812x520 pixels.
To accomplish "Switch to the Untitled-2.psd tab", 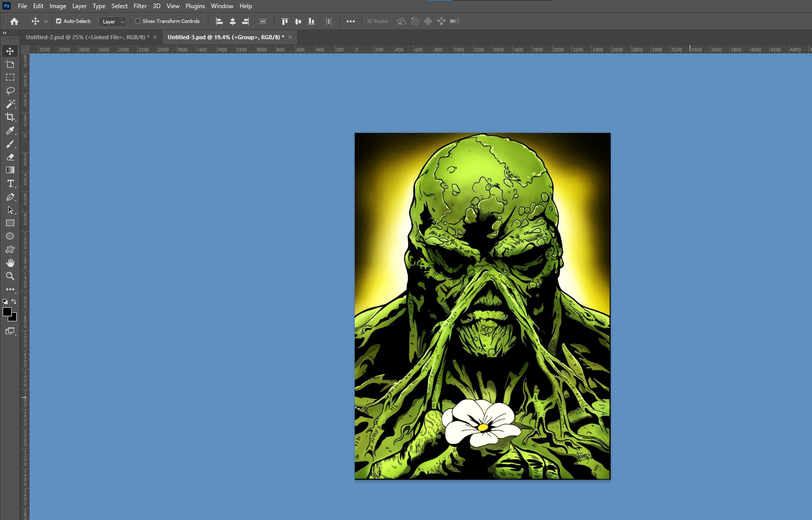I will click(x=88, y=37).
